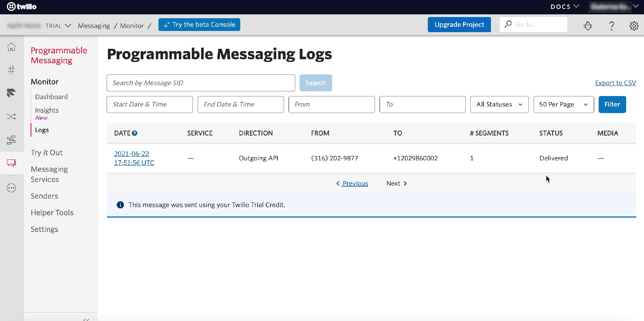Screen dimensions: 644x321
Task: Open the help question mark icon
Action: click(x=611, y=26)
